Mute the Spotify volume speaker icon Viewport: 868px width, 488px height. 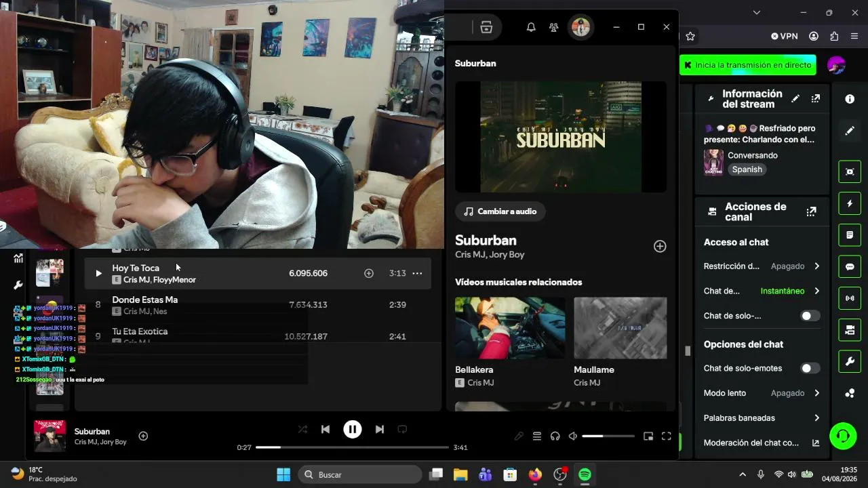click(x=573, y=436)
